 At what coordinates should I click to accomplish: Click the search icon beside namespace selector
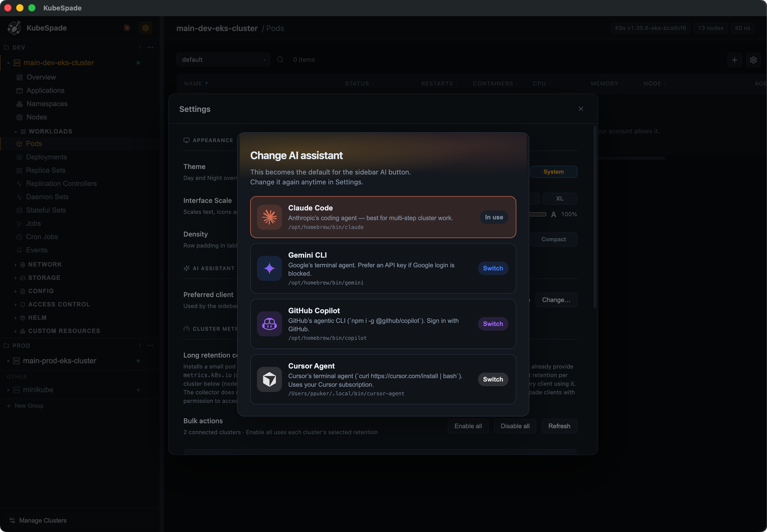pyautogui.click(x=280, y=60)
